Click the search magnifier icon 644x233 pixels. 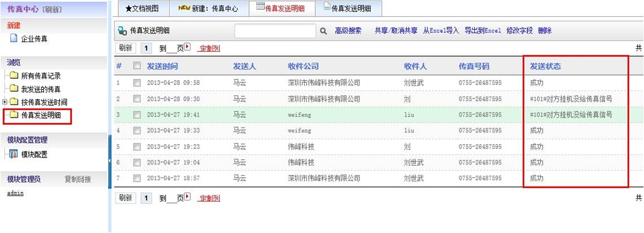pyautogui.click(x=323, y=31)
